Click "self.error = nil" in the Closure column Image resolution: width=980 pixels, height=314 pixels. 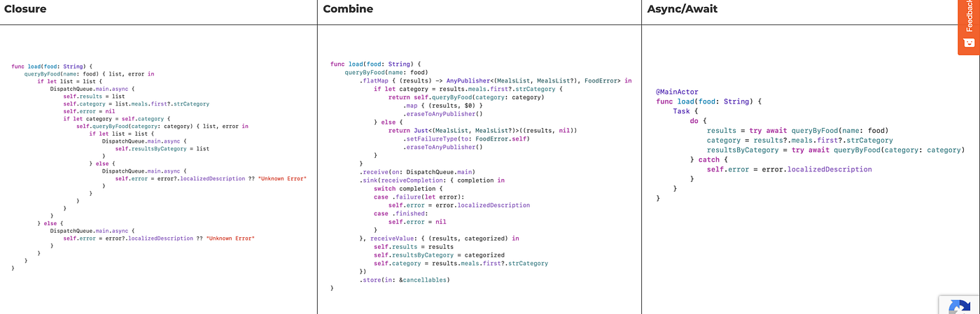click(89, 111)
